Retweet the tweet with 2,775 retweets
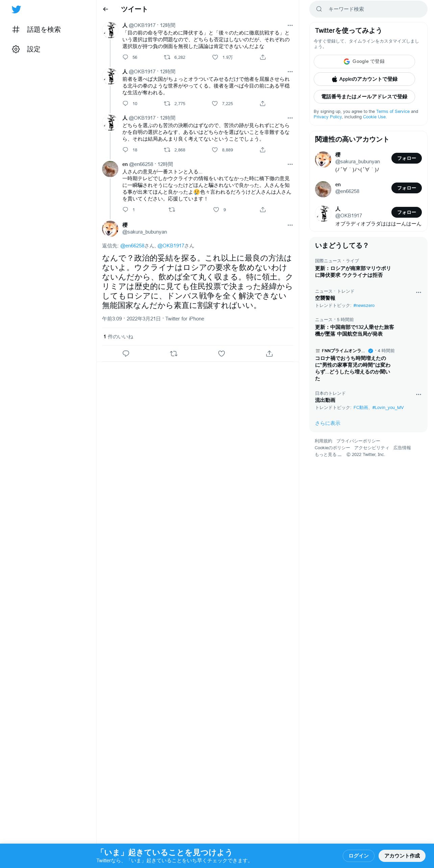Screen dimensions: 434x868 (167, 103)
